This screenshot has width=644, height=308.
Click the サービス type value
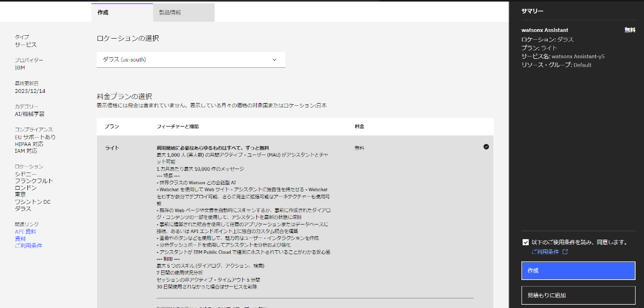coord(26,44)
